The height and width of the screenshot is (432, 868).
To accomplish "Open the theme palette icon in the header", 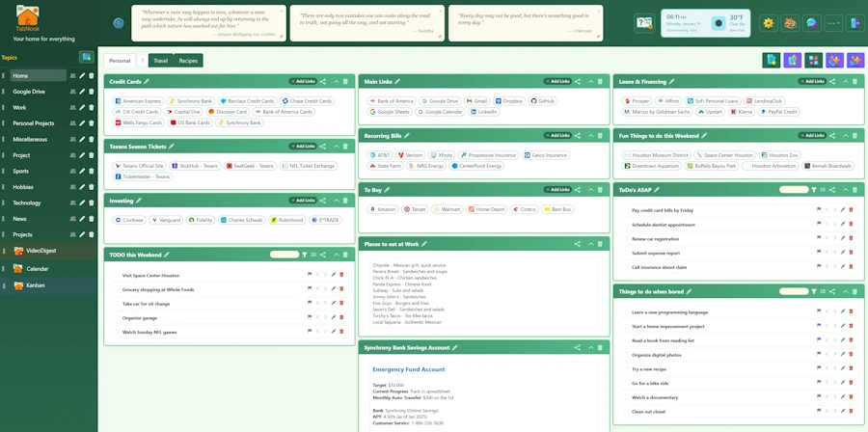I will pyautogui.click(x=790, y=23).
